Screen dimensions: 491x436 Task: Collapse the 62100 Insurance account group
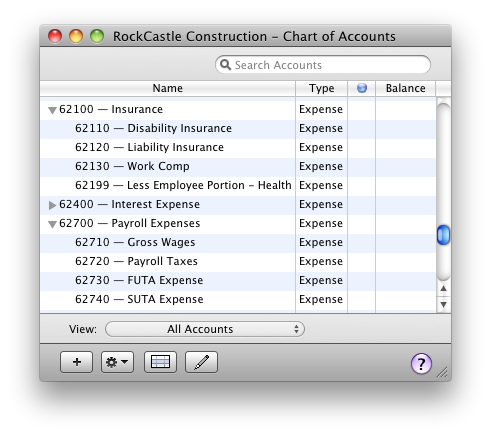pyautogui.click(x=52, y=110)
